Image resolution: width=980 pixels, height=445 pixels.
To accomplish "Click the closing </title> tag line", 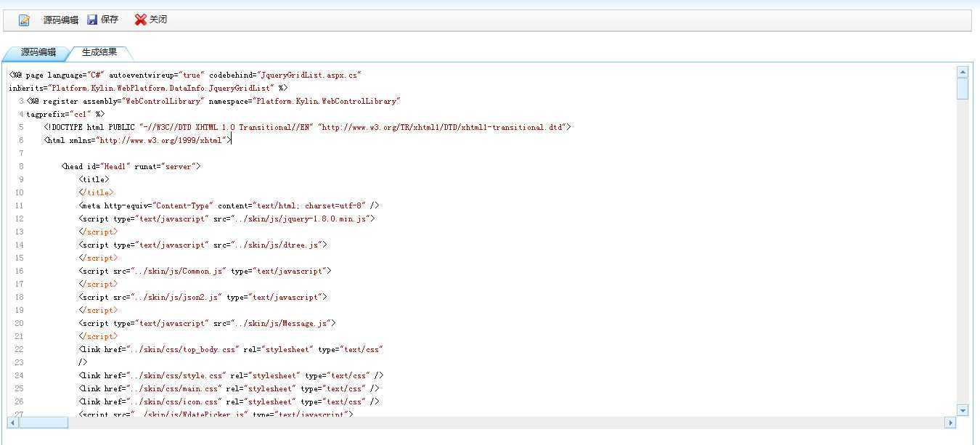I will coord(96,192).
